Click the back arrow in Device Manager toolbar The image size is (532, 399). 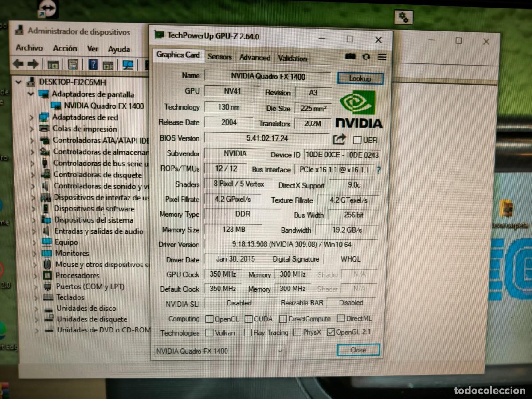click(18, 64)
